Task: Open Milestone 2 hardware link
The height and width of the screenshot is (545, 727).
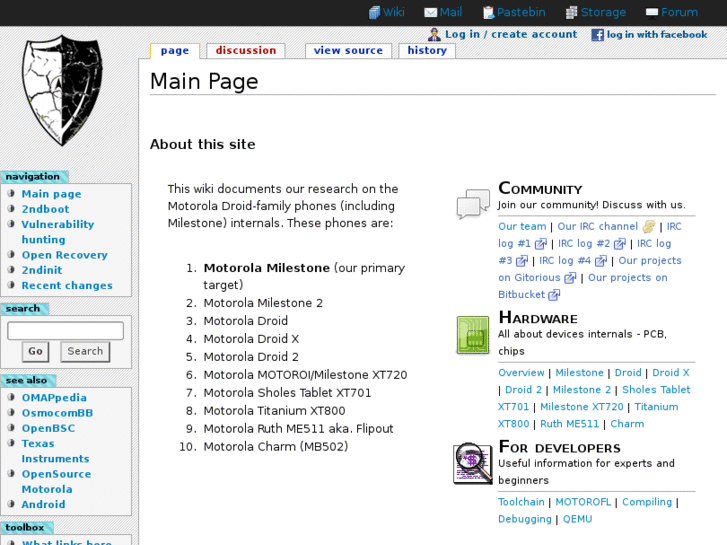Action: 582,390
